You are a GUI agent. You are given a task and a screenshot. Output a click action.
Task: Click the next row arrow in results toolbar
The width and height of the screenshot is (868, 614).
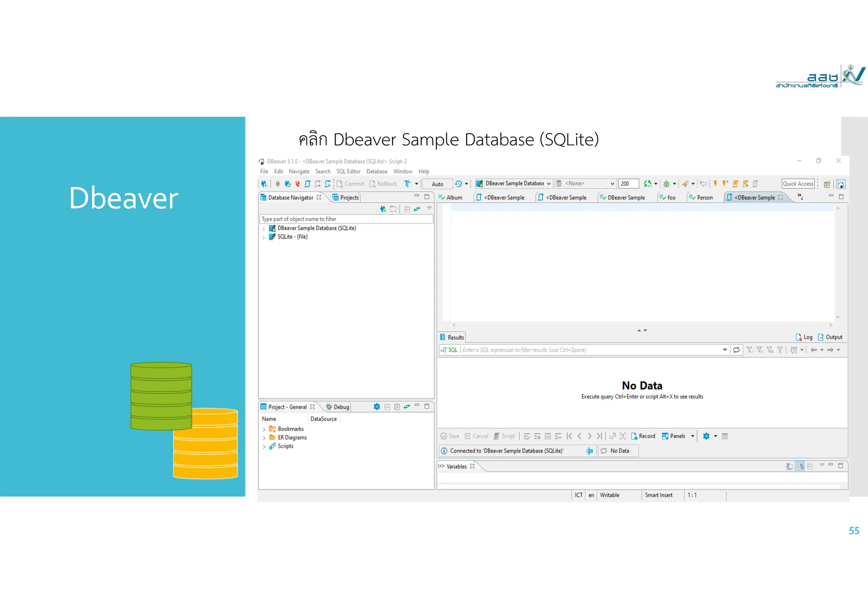click(x=590, y=436)
